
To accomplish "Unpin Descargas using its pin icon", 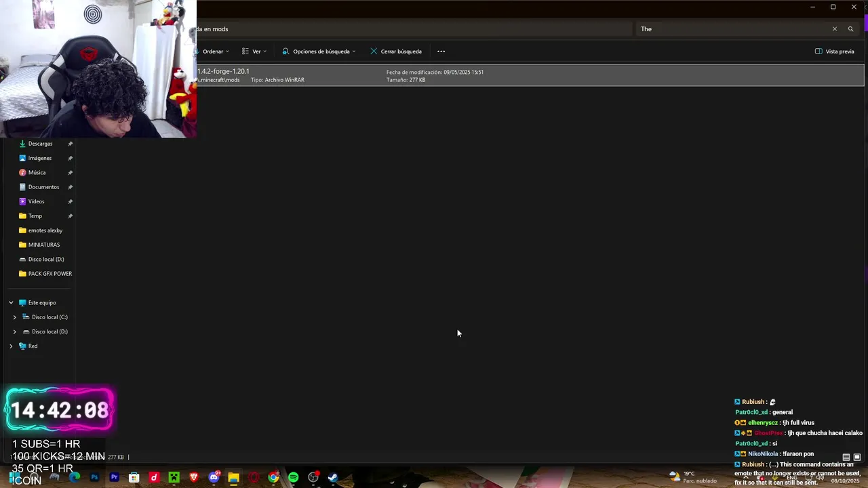I will (70, 144).
